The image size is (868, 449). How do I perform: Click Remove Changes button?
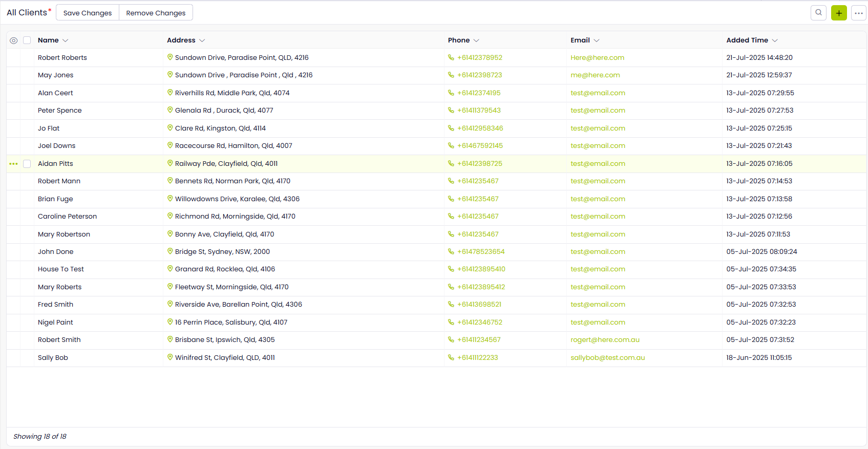click(156, 13)
